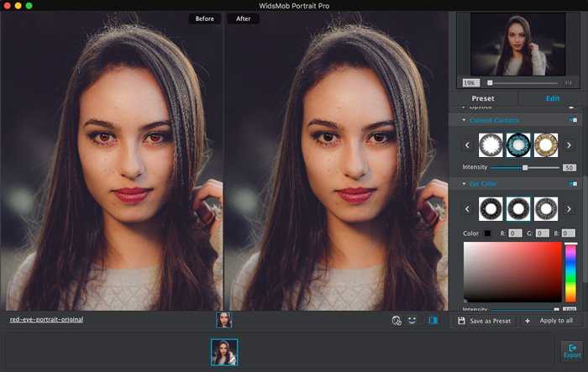The image size is (588, 372).
Task: Click Apply to all
Action: coord(556,321)
